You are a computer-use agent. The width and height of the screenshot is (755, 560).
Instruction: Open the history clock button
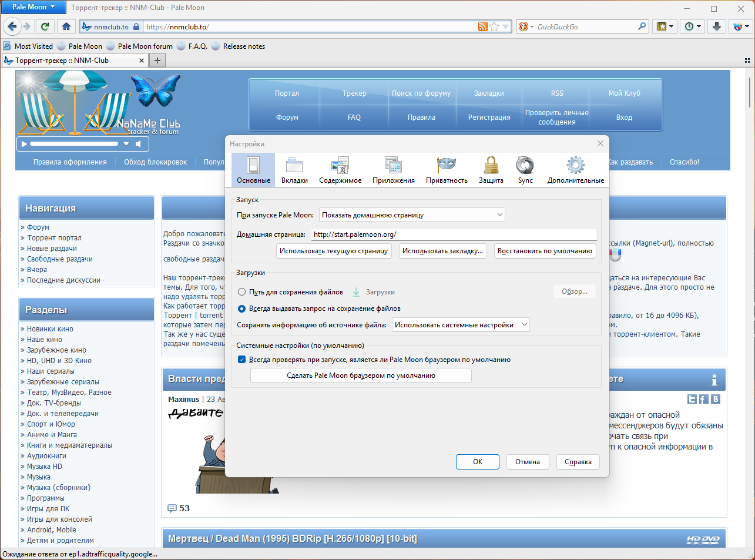click(693, 26)
